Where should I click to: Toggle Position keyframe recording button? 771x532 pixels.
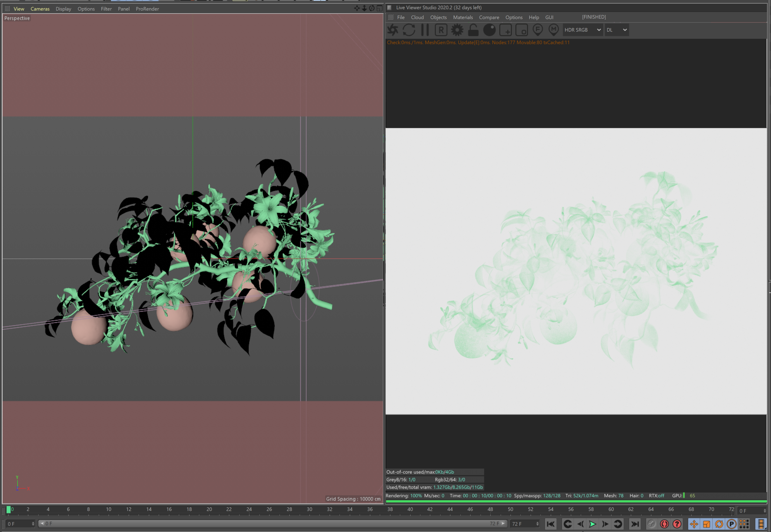(694, 524)
